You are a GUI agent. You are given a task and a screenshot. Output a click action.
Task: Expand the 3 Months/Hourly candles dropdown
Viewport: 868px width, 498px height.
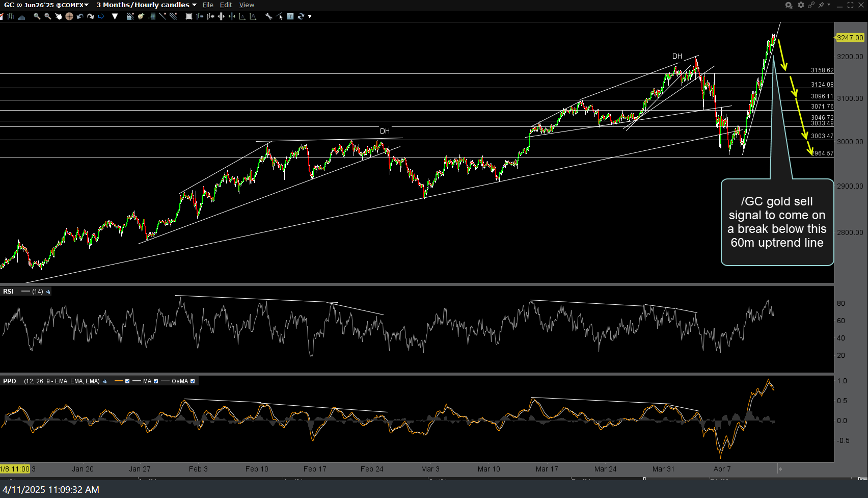click(146, 5)
